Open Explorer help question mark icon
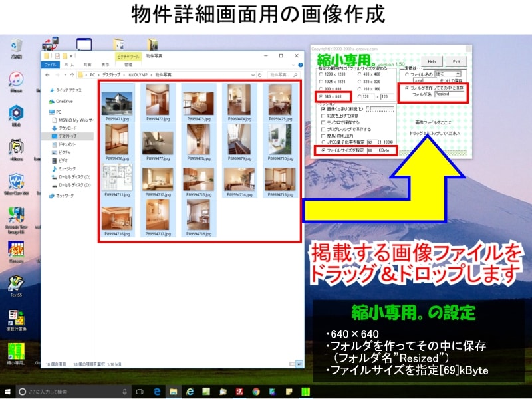532x399 pixels. pos(301,65)
